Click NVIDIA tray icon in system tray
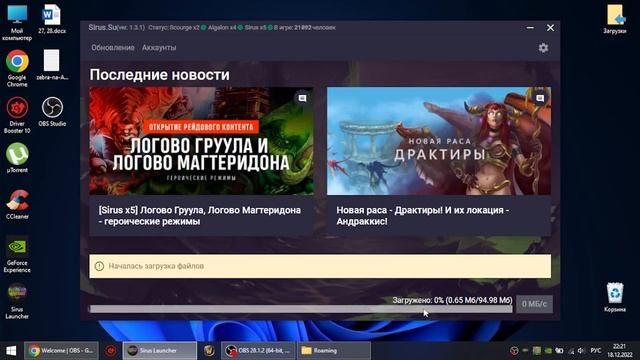 click(x=548, y=351)
